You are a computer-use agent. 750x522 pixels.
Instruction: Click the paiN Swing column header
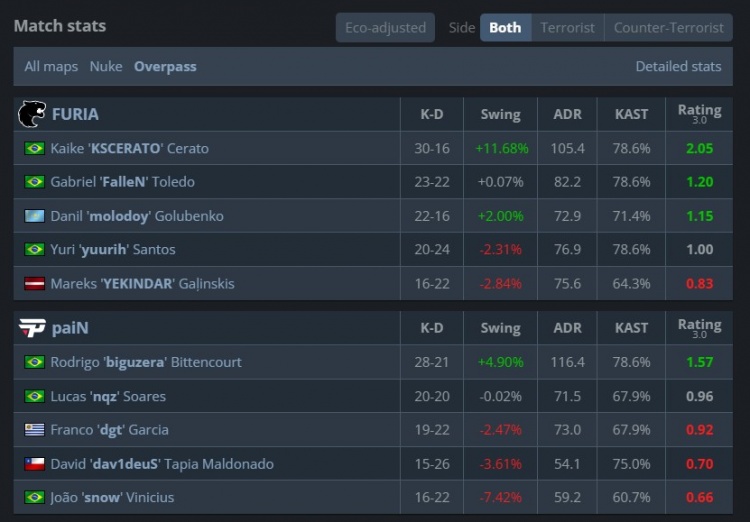pyautogui.click(x=500, y=328)
